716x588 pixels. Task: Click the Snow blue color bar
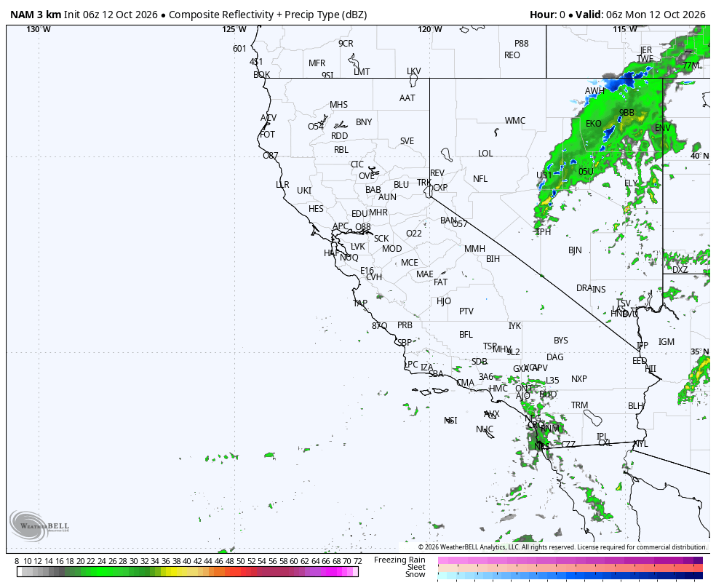[570, 575]
